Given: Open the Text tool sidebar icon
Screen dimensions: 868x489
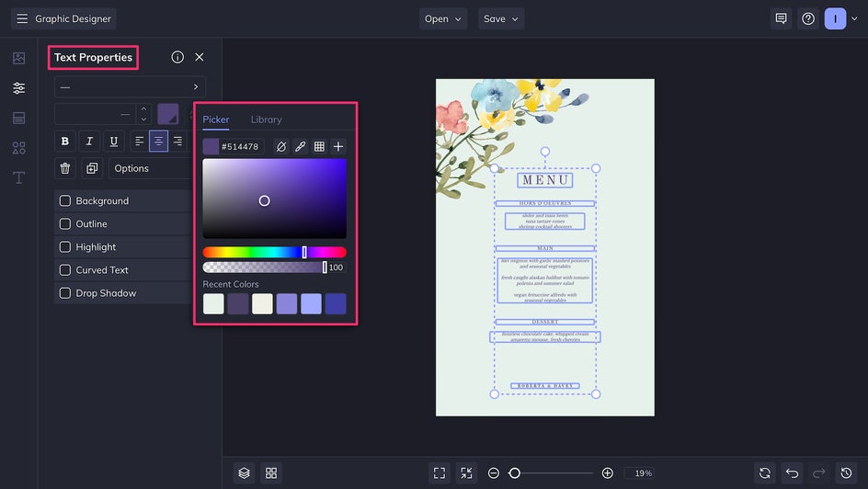Looking at the screenshot, I should (x=18, y=177).
